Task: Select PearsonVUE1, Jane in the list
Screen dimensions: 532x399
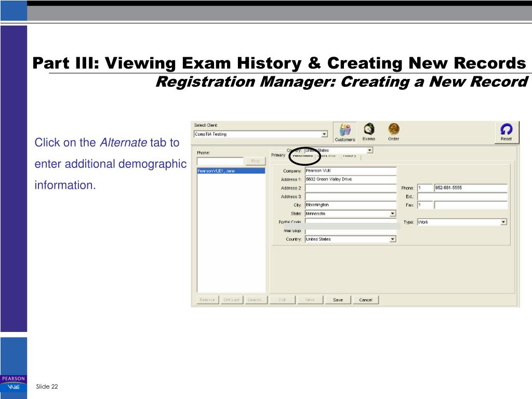Action: click(x=231, y=171)
